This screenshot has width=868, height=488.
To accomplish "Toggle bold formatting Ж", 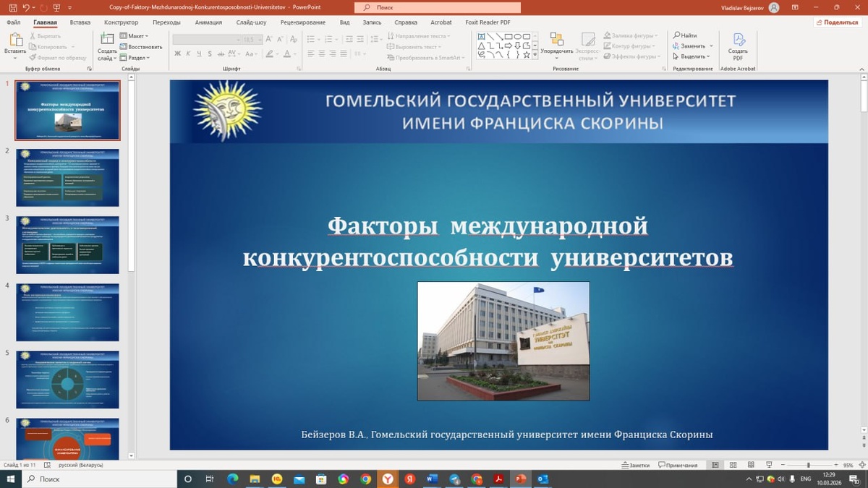I will (x=177, y=53).
